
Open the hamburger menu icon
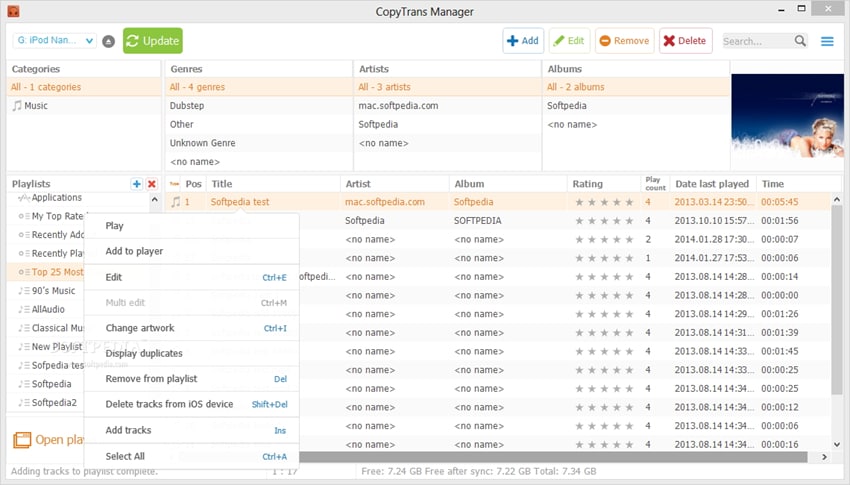[x=827, y=41]
